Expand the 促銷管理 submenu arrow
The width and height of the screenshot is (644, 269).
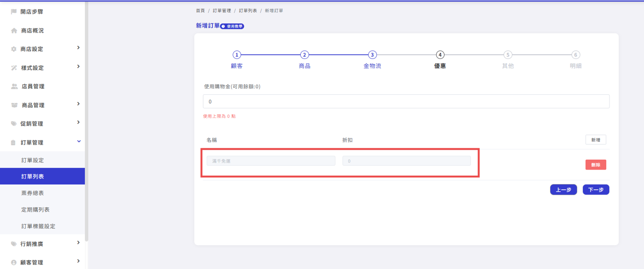(78, 122)
